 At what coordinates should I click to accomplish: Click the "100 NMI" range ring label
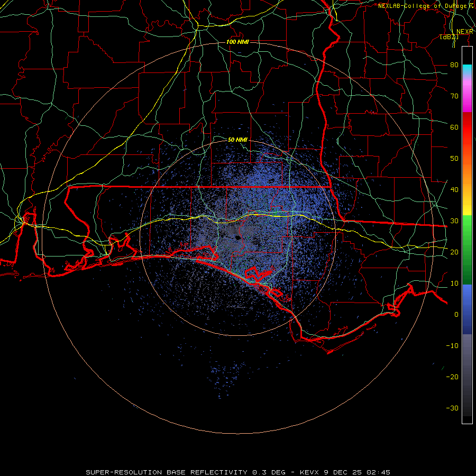(x=237, y=42)
